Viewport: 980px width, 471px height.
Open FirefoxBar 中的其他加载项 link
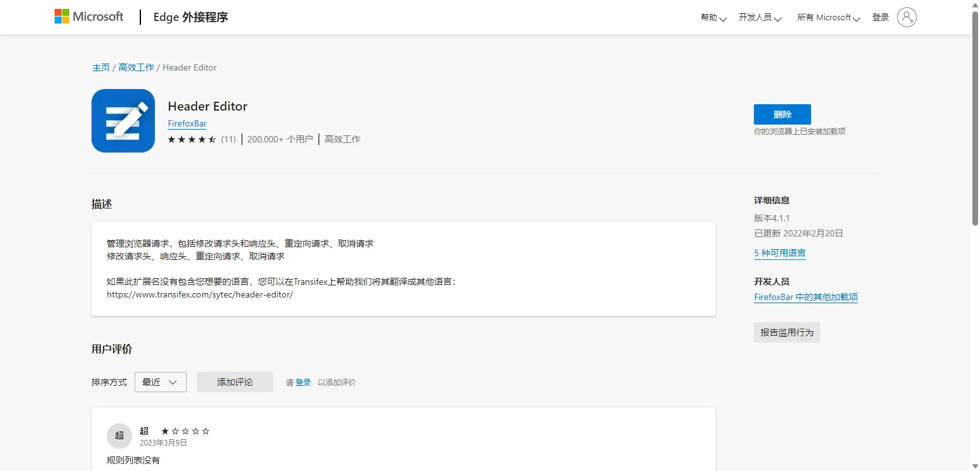point(806,297)
